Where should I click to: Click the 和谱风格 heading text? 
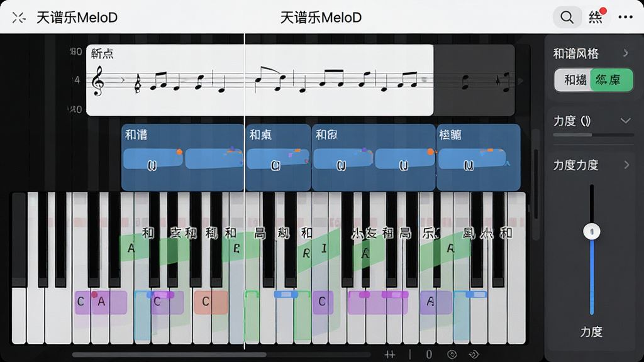pyautogui.click(x=576, y=54)
